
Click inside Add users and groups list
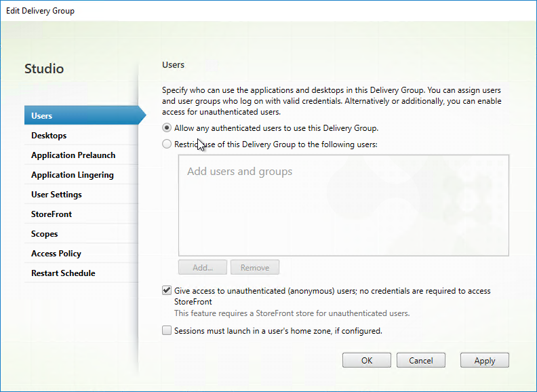coord(344,205)
